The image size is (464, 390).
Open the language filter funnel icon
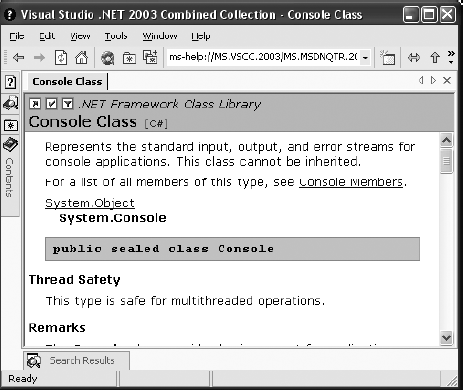point(68,104)
